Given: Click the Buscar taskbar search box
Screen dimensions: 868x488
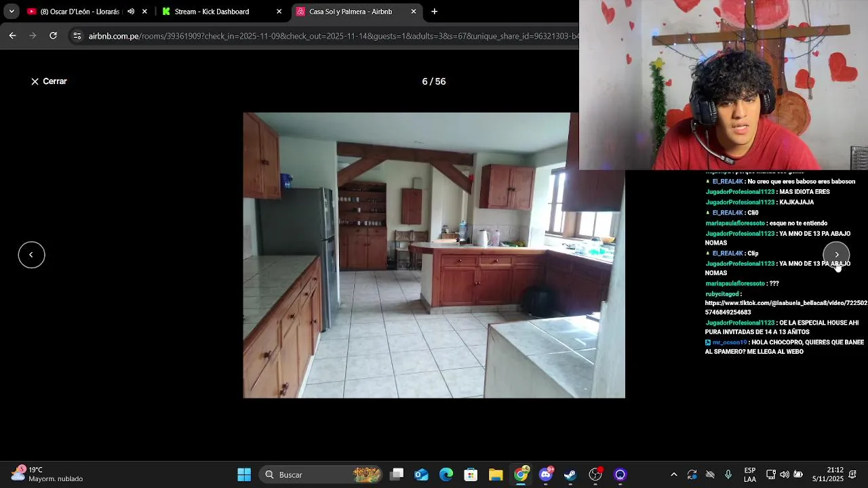Looking at the screenshot, I should point(322,474).
